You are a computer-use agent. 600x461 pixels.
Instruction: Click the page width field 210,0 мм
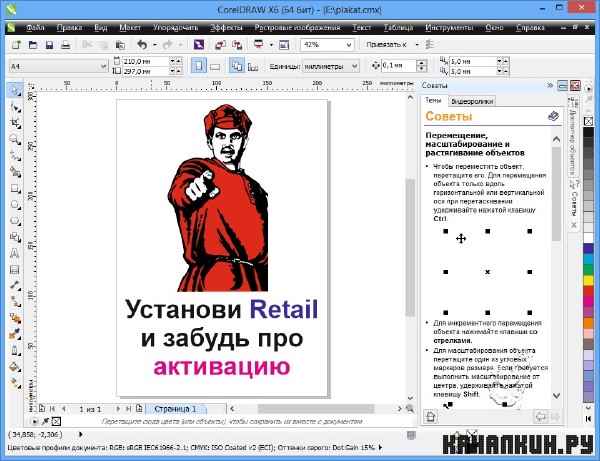coord(145,61)
